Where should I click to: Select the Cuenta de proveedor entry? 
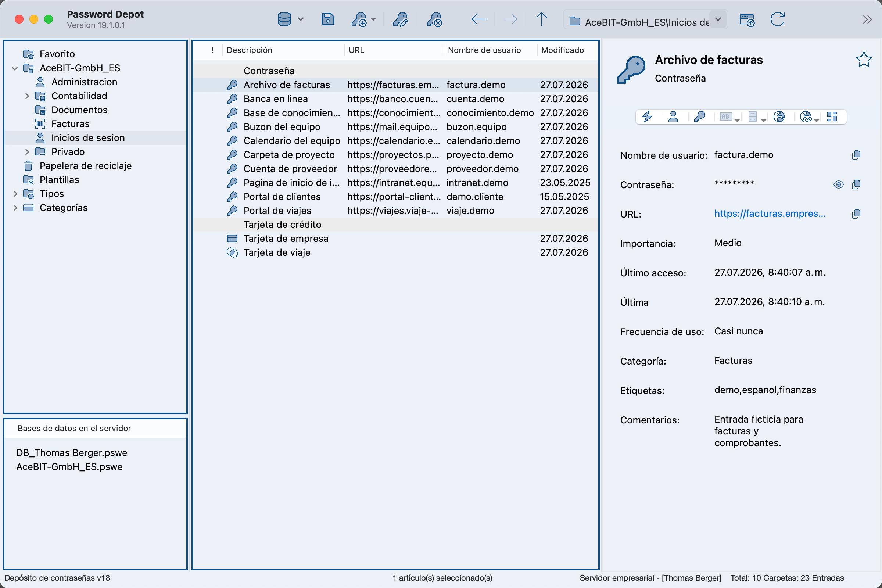[x=395, y=169]
